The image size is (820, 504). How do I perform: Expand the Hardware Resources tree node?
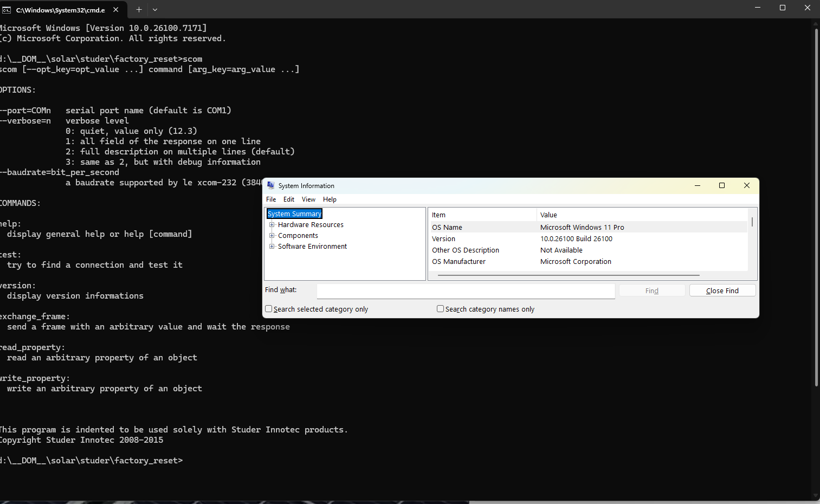coord(272,225)
